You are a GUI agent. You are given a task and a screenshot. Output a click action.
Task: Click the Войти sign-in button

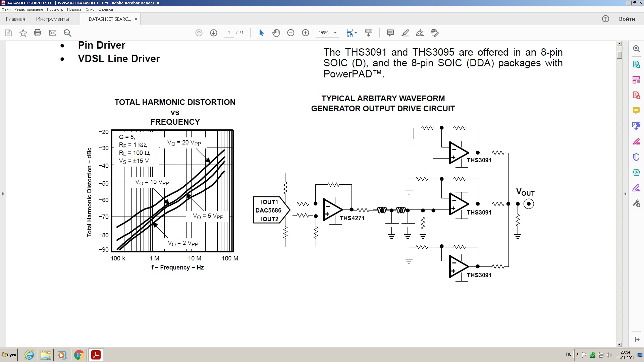tap(627, 19)
